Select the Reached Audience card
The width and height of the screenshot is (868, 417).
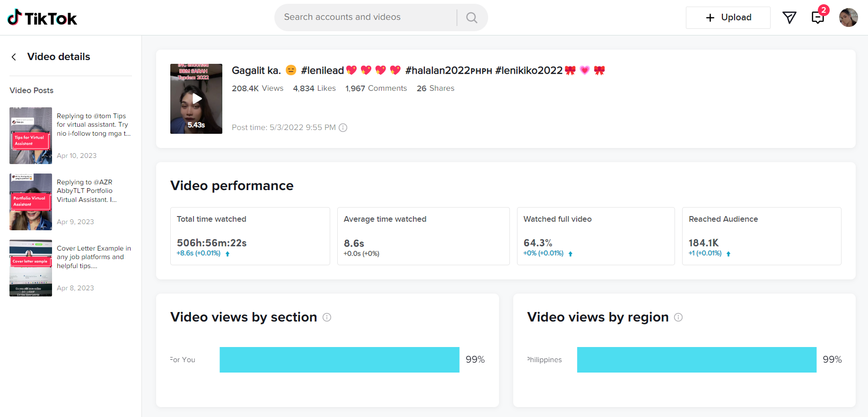761,236
